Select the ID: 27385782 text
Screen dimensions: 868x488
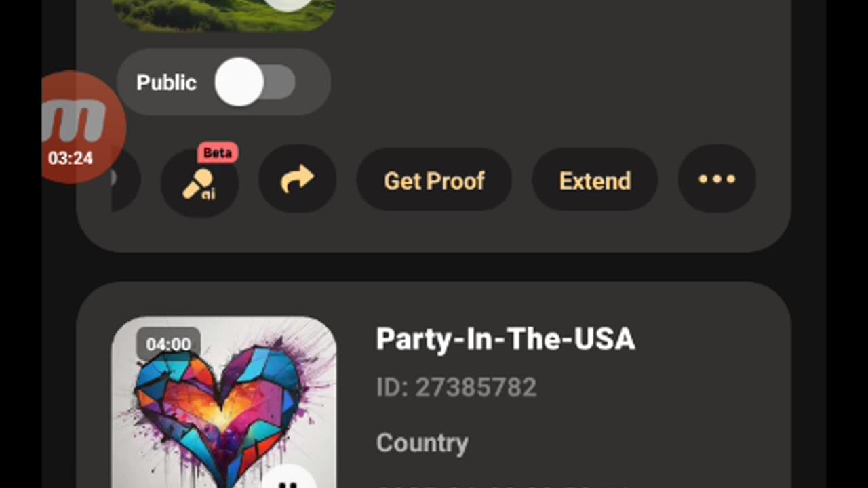[456, 387]
